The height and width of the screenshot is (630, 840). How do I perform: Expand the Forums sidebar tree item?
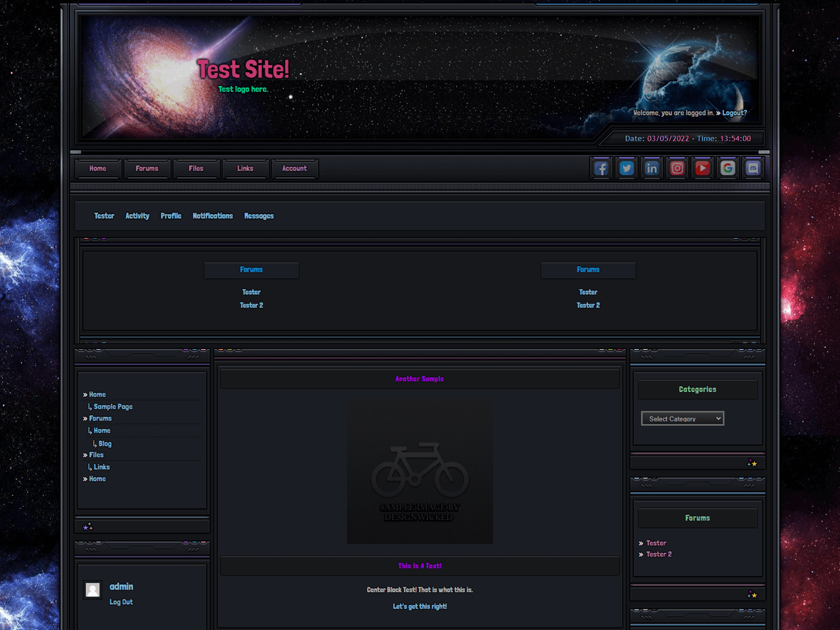coord(100,418)
